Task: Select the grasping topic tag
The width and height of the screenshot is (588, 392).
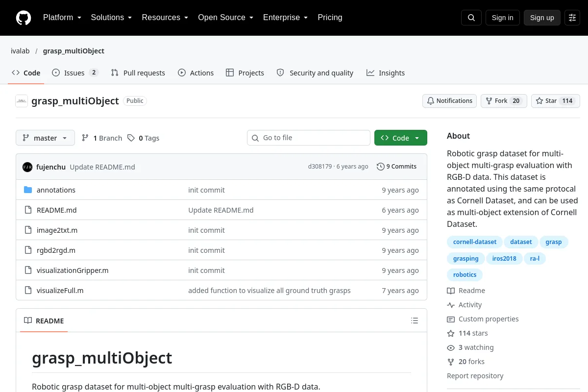Action: click(x=465, y=258)
